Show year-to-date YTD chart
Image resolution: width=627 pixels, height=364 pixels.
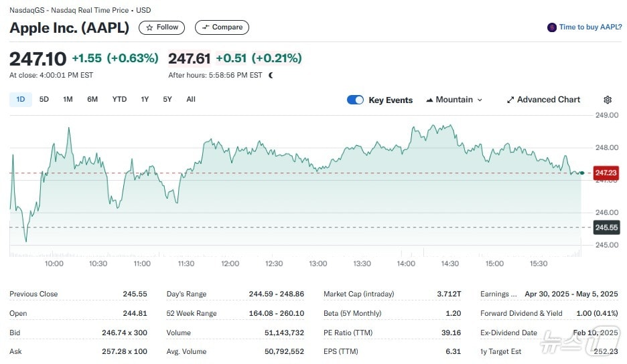[x=119, y=100]
